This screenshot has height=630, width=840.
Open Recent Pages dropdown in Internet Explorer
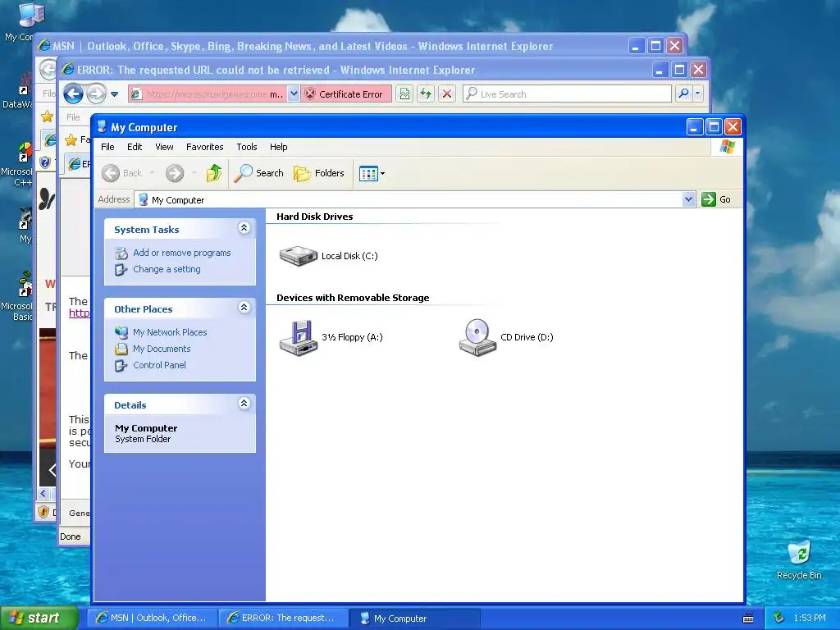pyautogui.click(x=114, y=94)
